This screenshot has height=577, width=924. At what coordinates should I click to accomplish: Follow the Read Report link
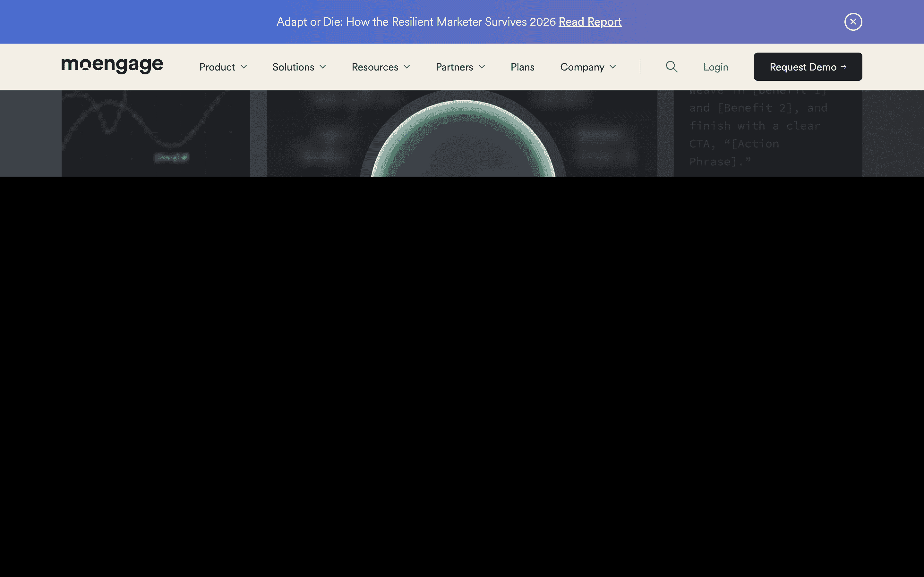[590, 22]
